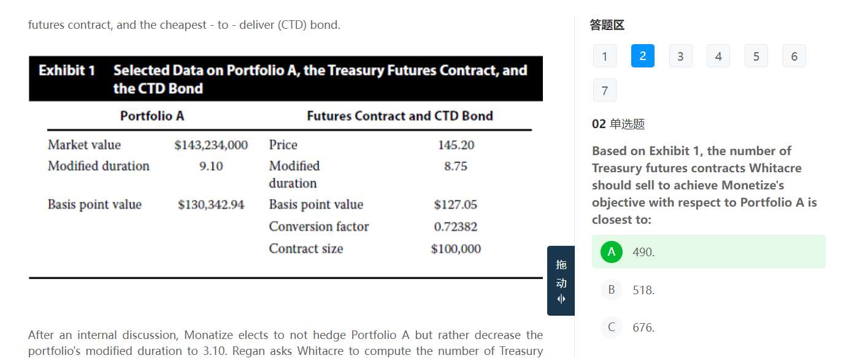This screenshot has height=358, width=868.
Task: Click the futures basis point value $127.05
Action: point(455,205)
